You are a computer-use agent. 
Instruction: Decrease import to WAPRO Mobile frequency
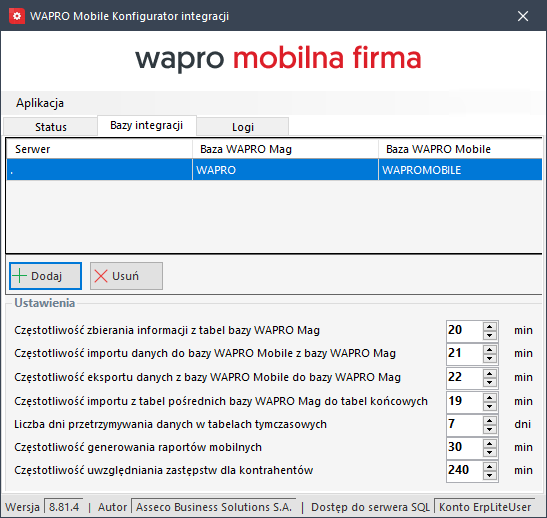tap(490, 358)
